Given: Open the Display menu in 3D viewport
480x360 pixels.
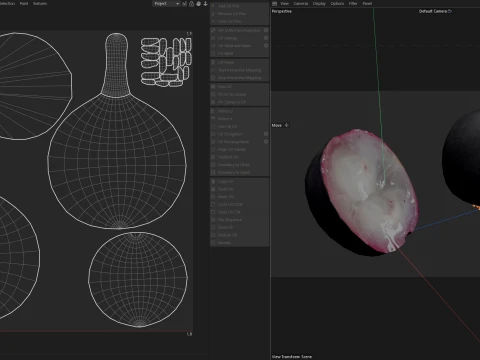Looking at the screenshot, I should (319, 4).
